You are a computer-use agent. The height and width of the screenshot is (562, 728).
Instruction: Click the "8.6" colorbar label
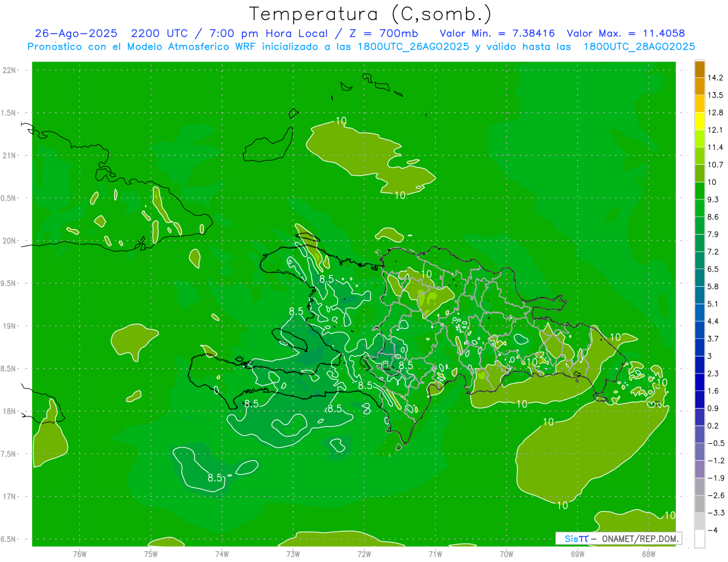[x=714, y=216]
